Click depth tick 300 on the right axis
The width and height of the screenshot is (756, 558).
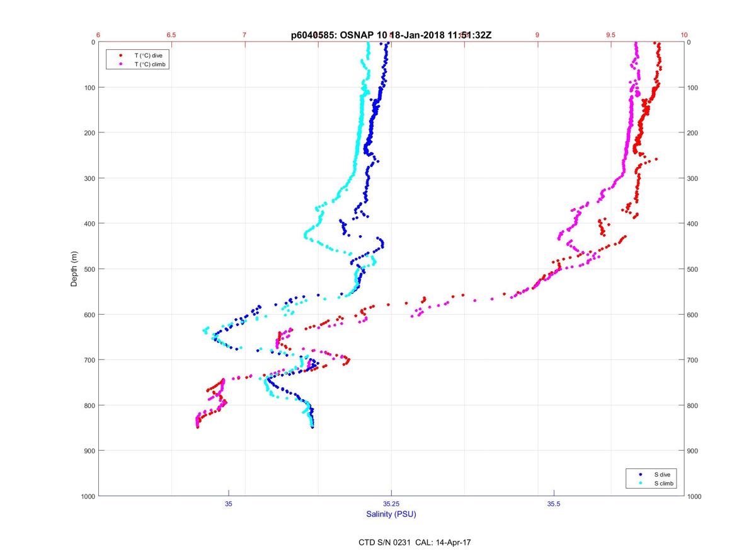pyautogui.click(x=693, y=178)
